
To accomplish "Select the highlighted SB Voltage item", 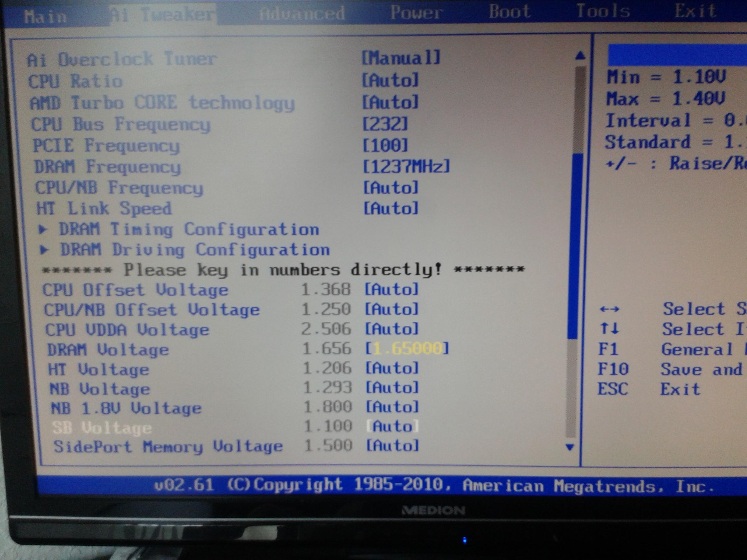I will coord(102,428).
